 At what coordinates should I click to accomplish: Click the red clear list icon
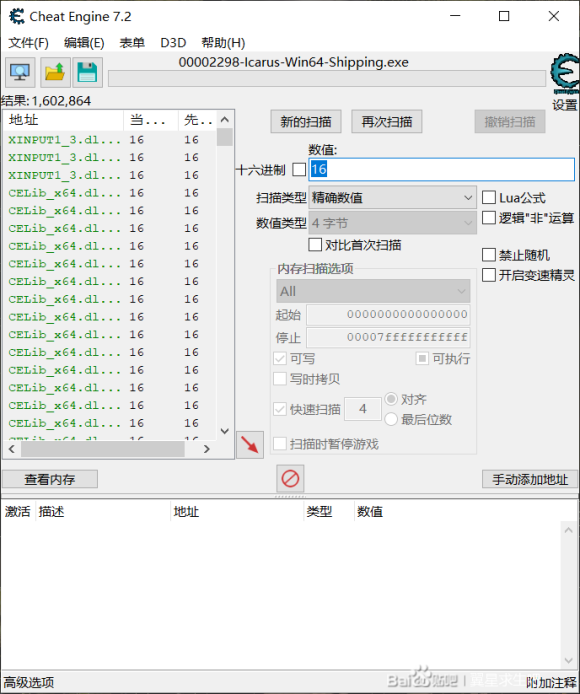(290, 478)
